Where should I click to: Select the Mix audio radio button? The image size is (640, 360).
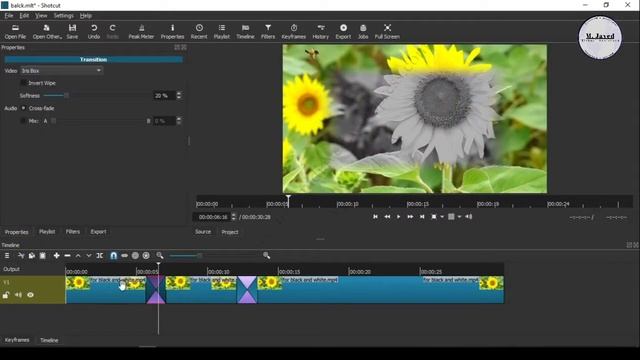click(23, 121)
